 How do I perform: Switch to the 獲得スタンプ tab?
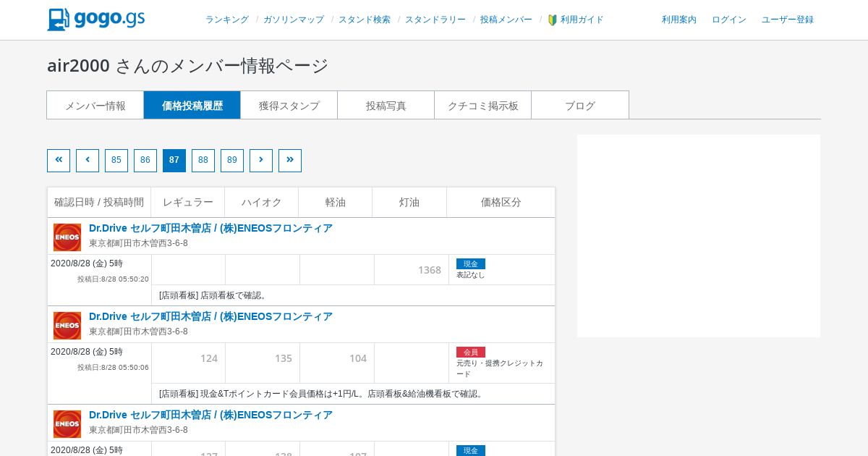click(x=289, y=105)
